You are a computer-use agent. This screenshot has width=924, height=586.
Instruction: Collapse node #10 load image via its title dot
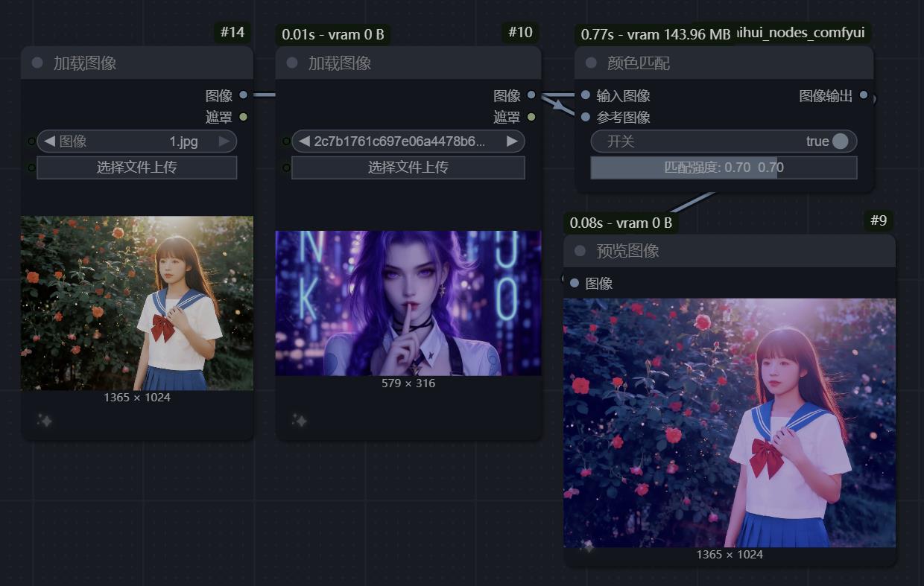(x=292, y=63)
